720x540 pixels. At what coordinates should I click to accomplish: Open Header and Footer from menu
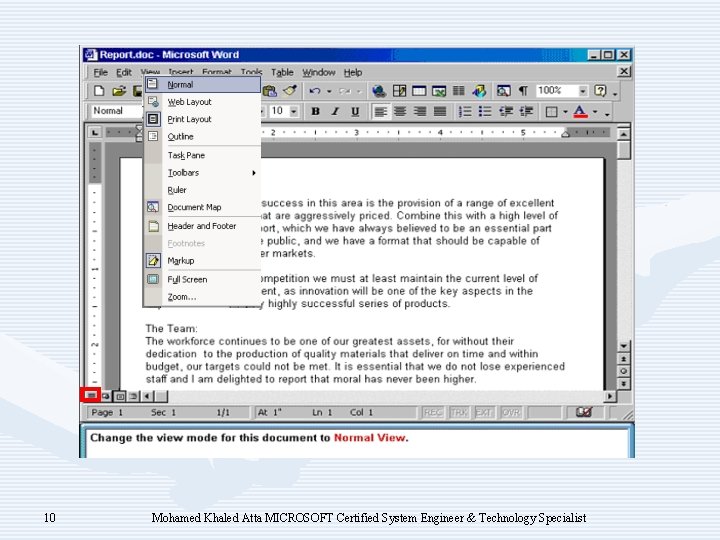point(202,226)
